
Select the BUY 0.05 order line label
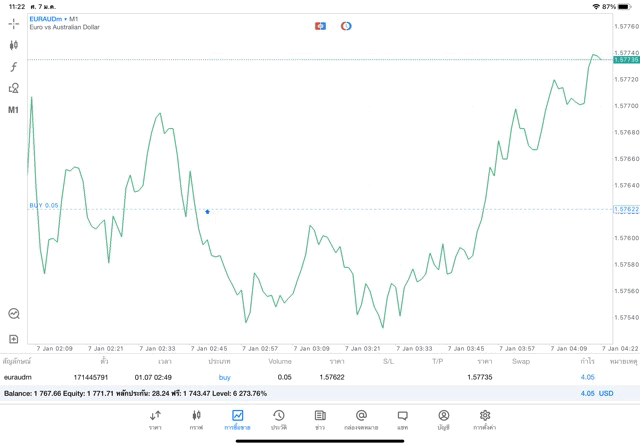(x=44, y=205)
